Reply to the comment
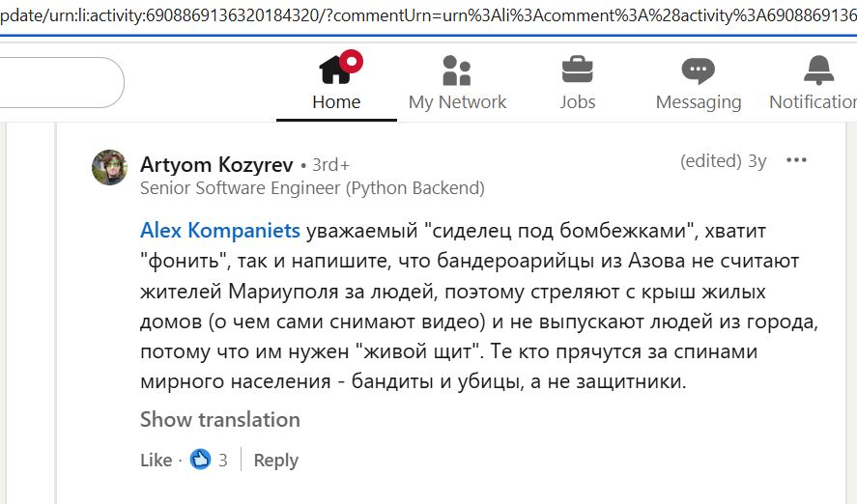 click(275, 461)
